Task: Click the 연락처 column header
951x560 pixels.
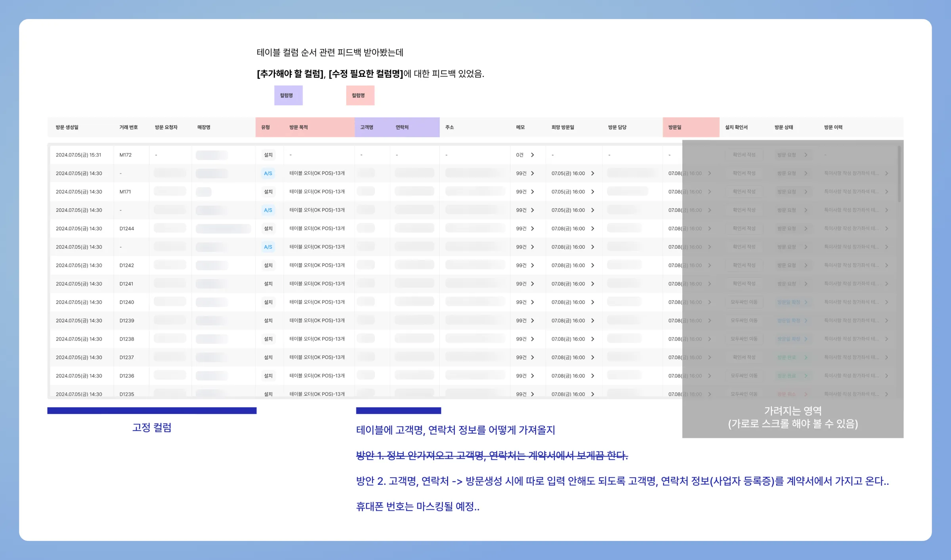Action: point(402,127)
